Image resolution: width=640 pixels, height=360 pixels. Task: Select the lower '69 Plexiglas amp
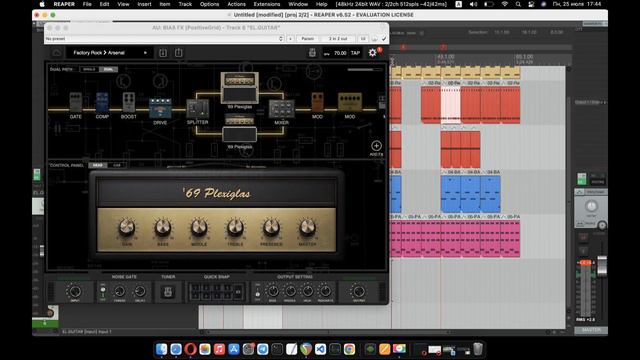point(240,129)
